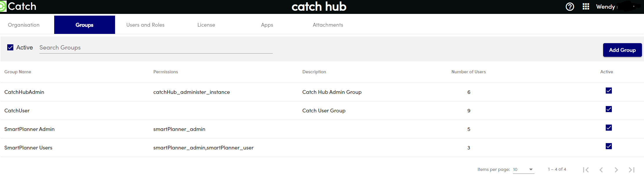Open the help question mark icon

[x=570, y=7]
